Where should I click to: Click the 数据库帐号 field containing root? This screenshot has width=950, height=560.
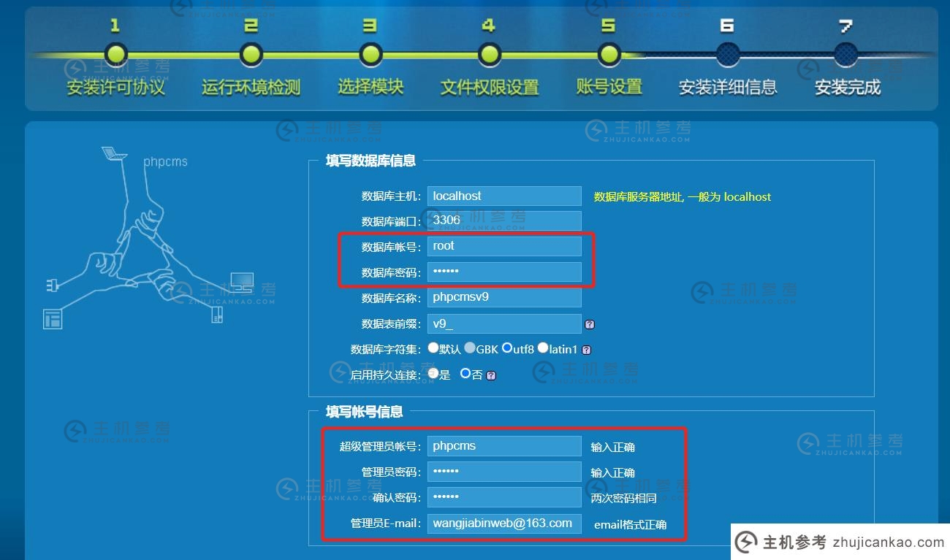click(504, 246)
